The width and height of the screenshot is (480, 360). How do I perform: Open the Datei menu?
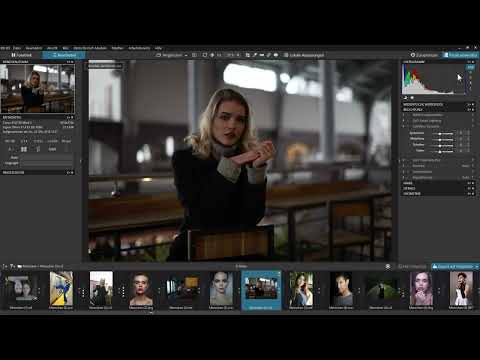pos(17,48)
